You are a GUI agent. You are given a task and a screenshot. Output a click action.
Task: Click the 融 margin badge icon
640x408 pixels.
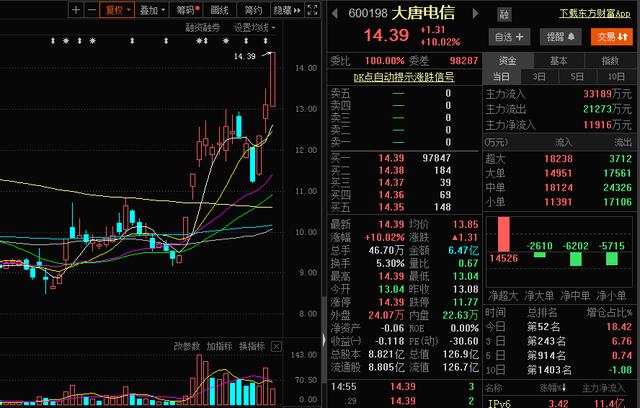coord(504,15)
